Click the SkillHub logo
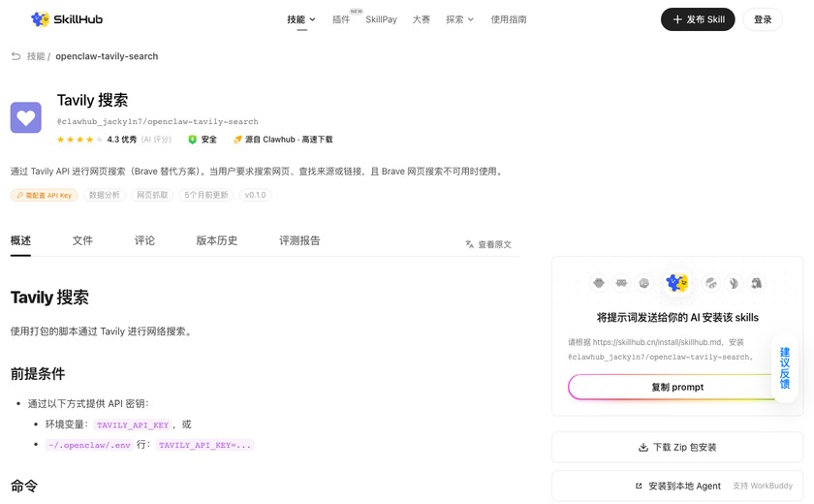The image size is (814, 504). pyautogui.click(x=67, y=19)
